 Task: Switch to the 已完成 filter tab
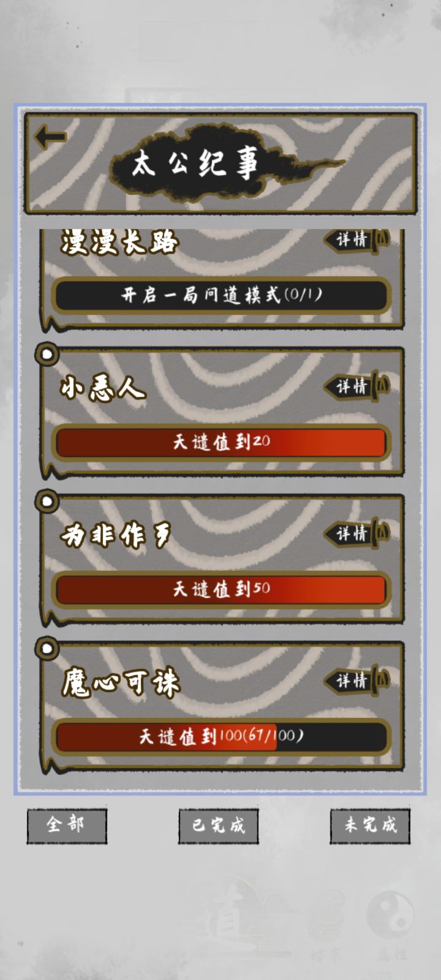(219, 826)
